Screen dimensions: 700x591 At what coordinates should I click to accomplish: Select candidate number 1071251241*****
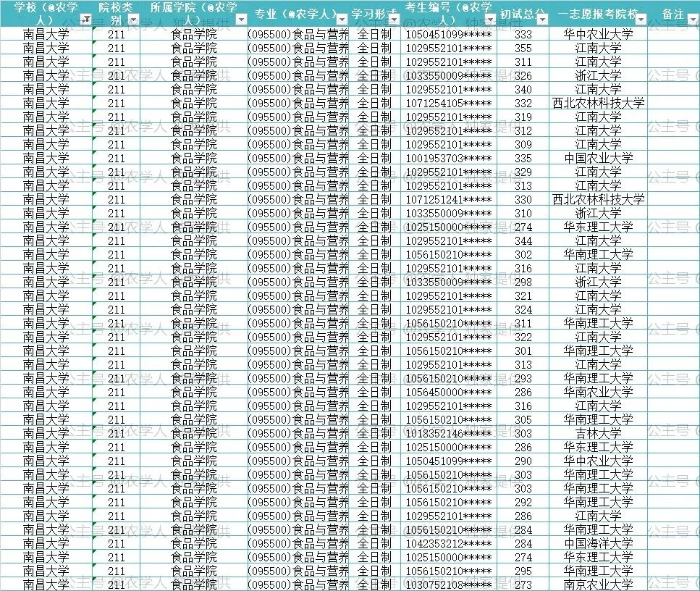tap(449, 200)
